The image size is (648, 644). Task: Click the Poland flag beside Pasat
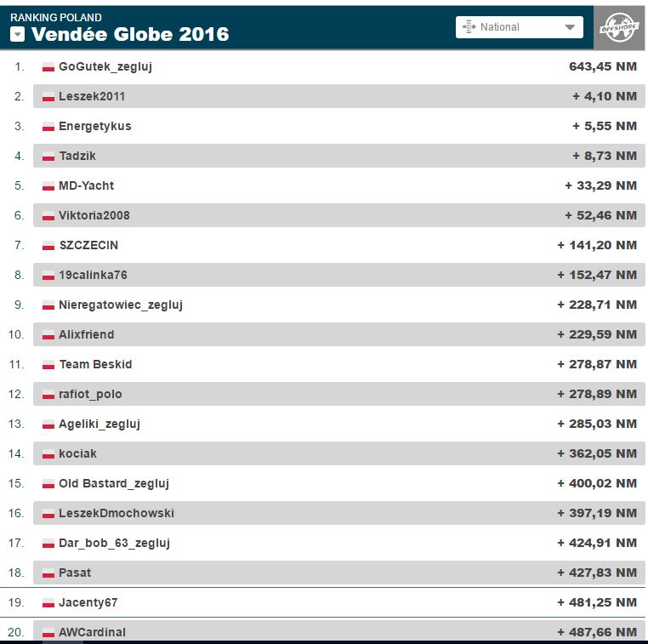coord(48,573)
